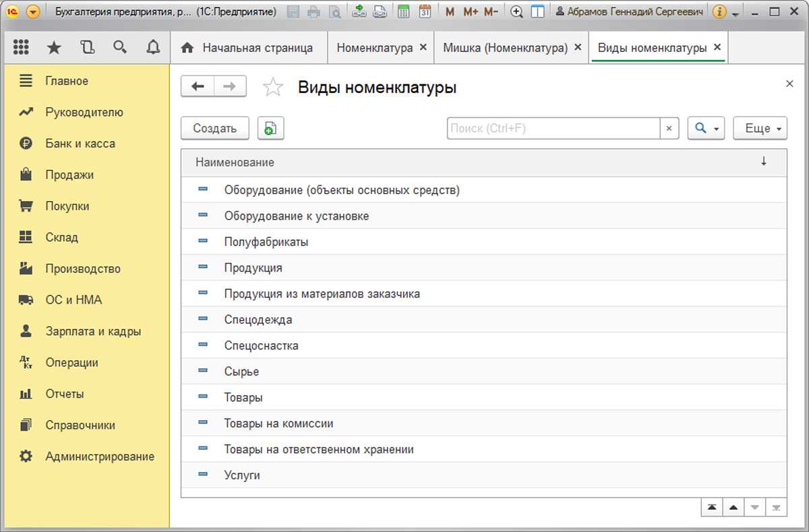This screenshot has width=809, height=532.
Task: Click the copy item icon next to Создать
Action: click(270, 128)
